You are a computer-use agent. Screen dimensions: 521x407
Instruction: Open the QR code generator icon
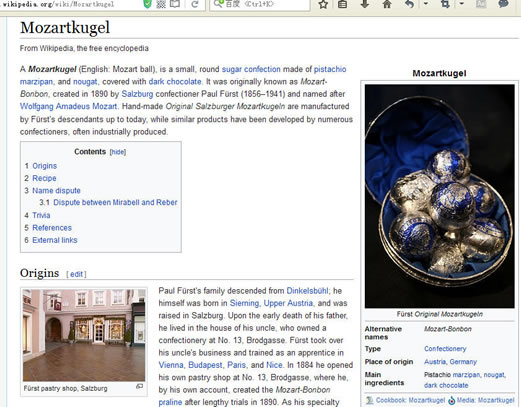161,4
